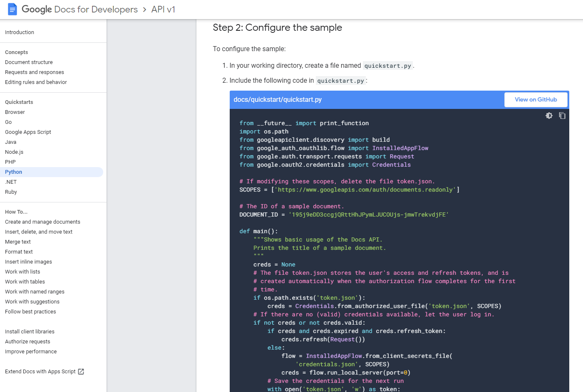The height and width of the screenshot is (392, 583).
Task: Open Work with tables guide
Action: tap(25, 282)
